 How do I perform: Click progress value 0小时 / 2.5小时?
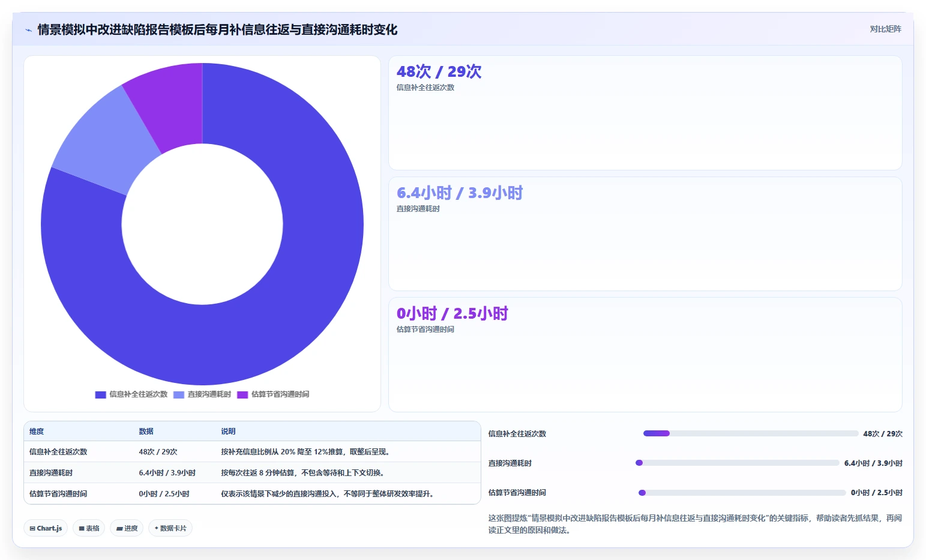[877, 493]
